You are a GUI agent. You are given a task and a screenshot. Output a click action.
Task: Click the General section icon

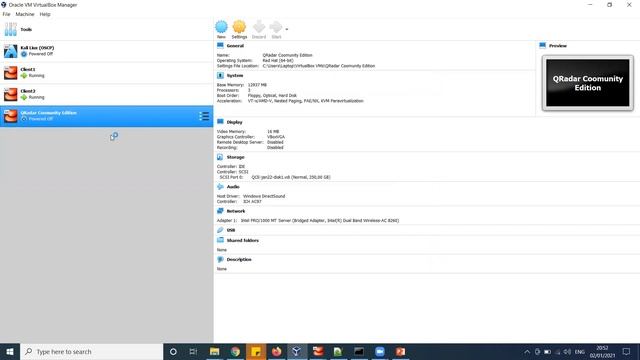tap(220, 45)
